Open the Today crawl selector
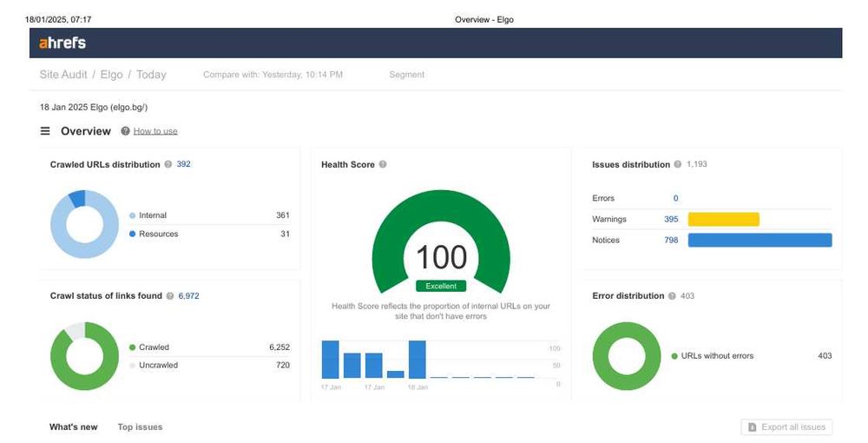868x443 pixels. click(151, 75)
